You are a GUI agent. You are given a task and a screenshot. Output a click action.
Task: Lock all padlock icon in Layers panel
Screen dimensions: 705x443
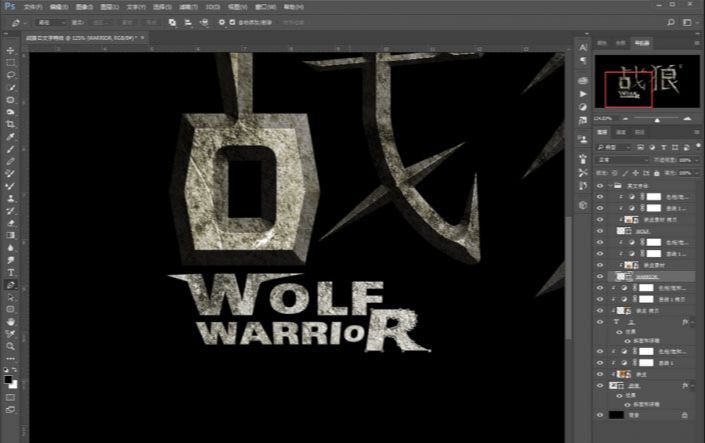656,173
